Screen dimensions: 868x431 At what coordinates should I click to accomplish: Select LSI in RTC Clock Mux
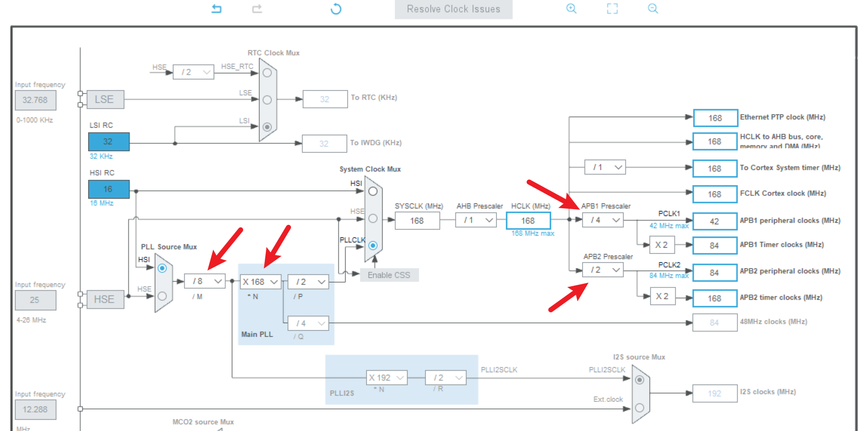coord(267,127)
